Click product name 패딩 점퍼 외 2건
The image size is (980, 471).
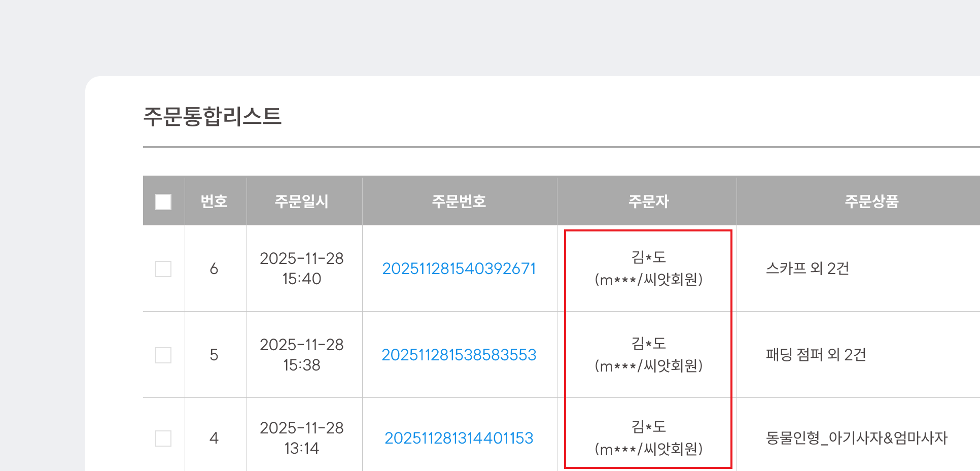click(816, 355)
